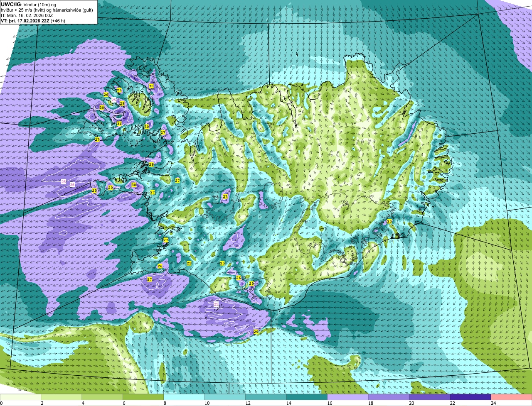The height and width of the screenshot is (406, 532).
Task: Click the 'IT: Mán. 16. 02. 2026 00Z' line
Action: tap(27, 15)
